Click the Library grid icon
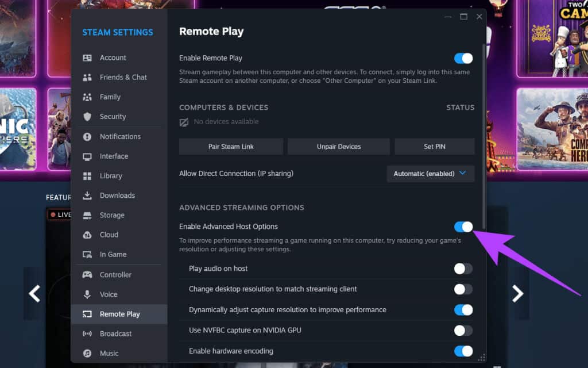 (87, 176)
